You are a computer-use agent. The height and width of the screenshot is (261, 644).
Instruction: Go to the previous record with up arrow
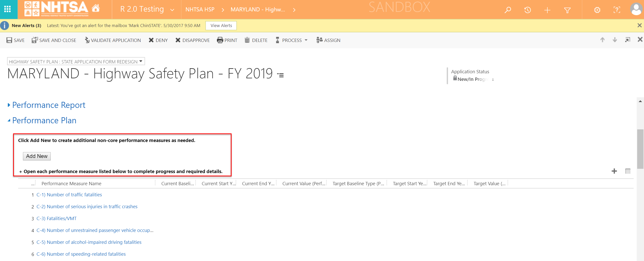coord(602,40)
